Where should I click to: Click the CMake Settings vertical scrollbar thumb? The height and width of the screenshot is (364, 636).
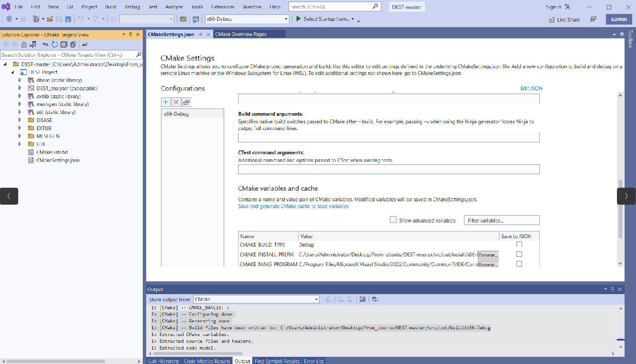pos(620,208)
